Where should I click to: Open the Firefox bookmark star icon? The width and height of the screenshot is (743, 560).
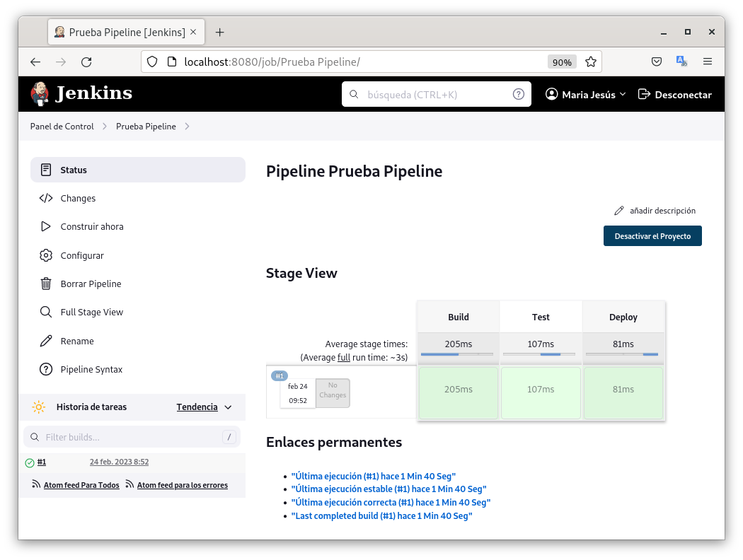(590, 62)
